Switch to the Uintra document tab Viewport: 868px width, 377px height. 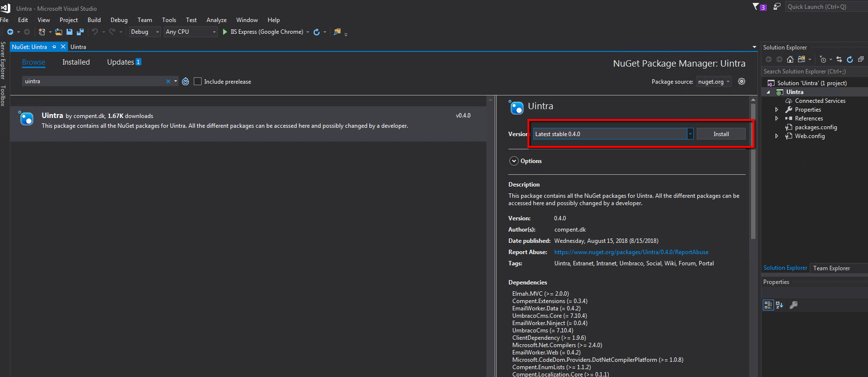pyautogui.click(x=78, y=47)
